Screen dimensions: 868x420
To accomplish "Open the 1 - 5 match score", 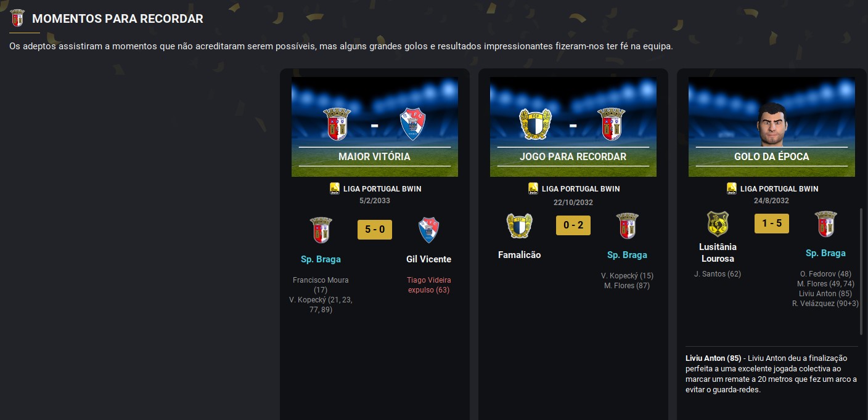I will tap(772, 224).
